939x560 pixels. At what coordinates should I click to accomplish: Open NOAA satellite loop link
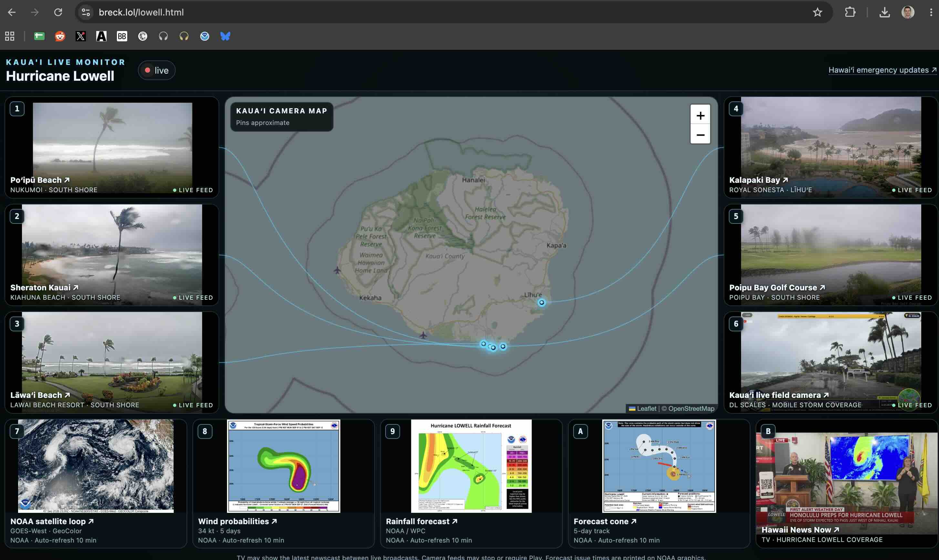point(52,521)
